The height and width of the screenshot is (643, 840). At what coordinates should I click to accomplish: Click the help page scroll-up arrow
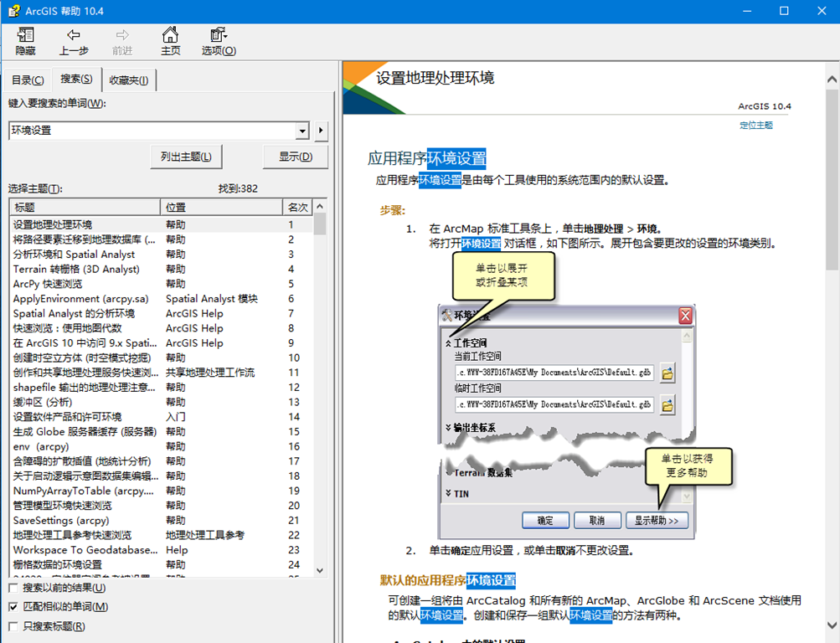coord(832,80)
